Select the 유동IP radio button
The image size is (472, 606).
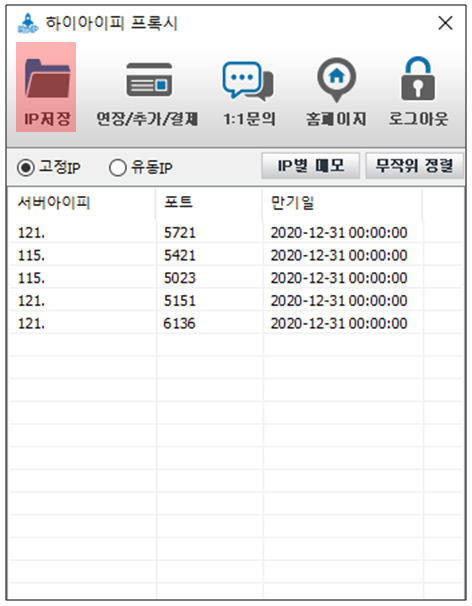click(118, 168)
